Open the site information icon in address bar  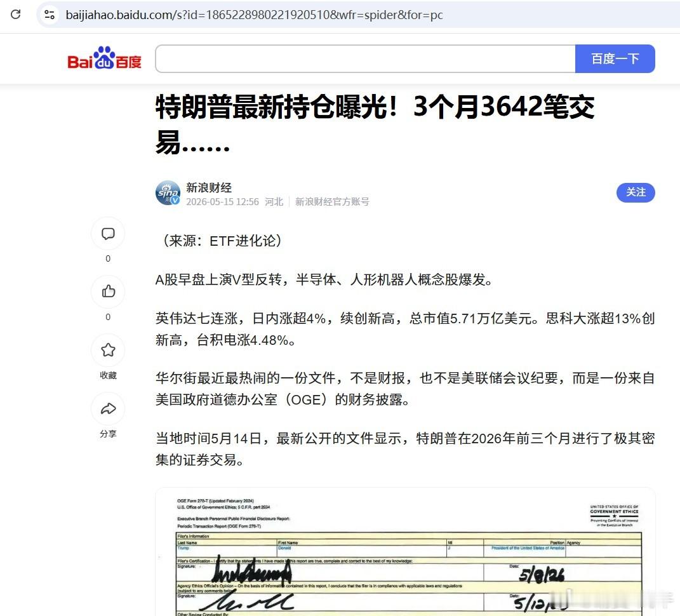50,15
